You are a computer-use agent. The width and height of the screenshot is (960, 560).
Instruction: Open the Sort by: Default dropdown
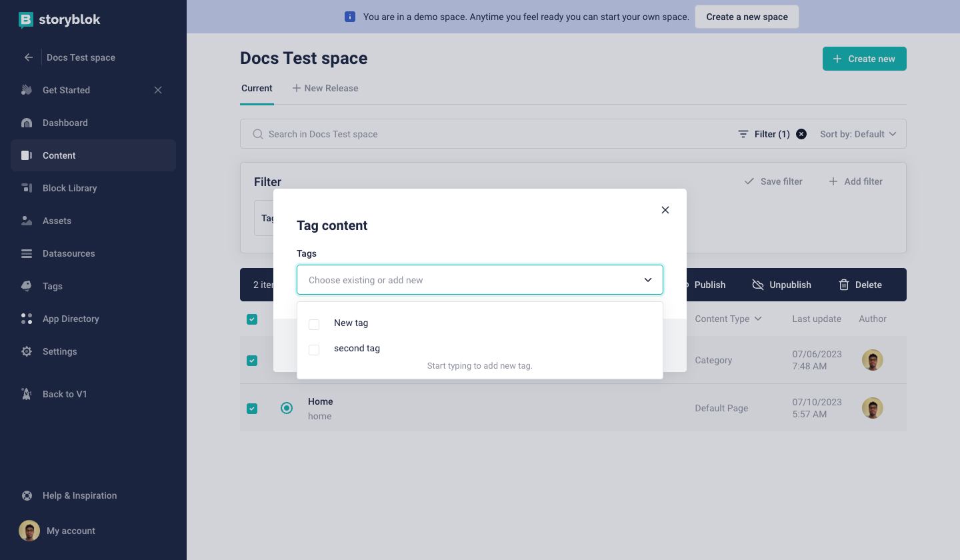(x=858, y=134)
